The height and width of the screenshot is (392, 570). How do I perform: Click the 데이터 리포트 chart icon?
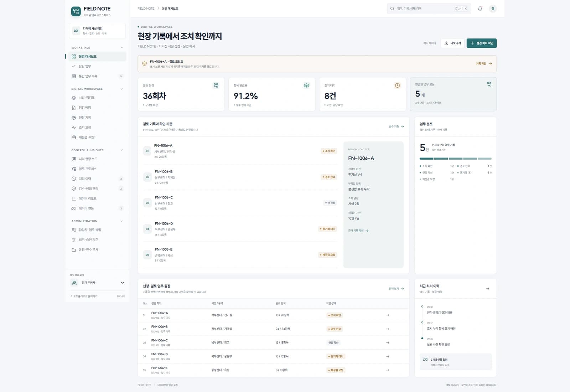(74, 198)
